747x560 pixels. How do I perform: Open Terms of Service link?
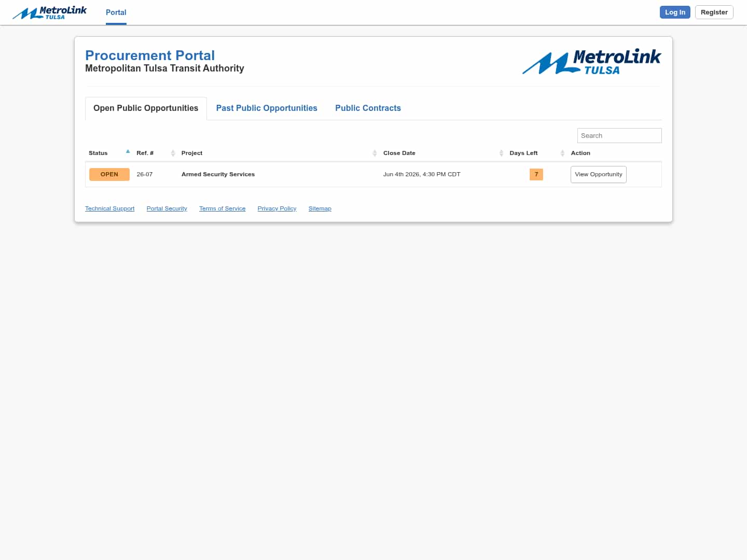pyautogui.click(x=222, y=208)
